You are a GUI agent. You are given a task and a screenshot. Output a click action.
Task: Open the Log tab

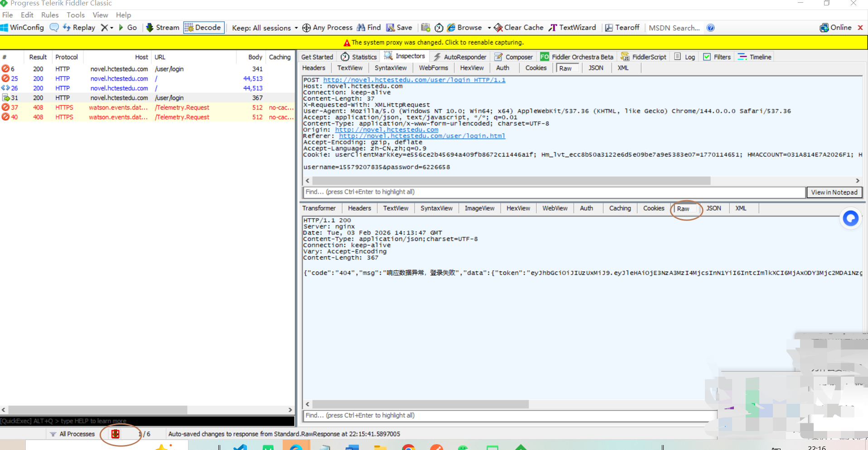pyautogui.click(x=685, y=57)
